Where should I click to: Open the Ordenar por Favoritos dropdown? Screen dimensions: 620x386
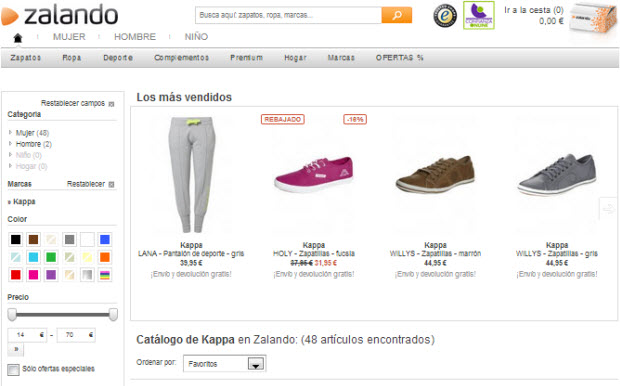pos(225,363)
